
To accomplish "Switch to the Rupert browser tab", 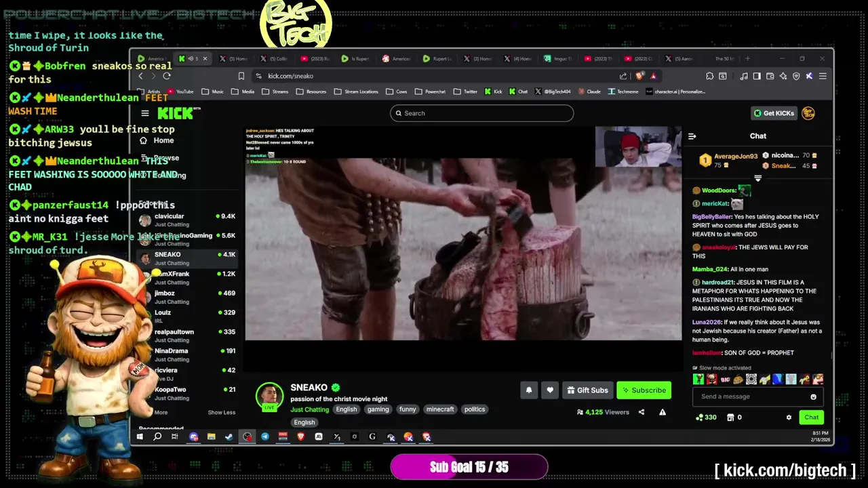I will coord(437,59).
